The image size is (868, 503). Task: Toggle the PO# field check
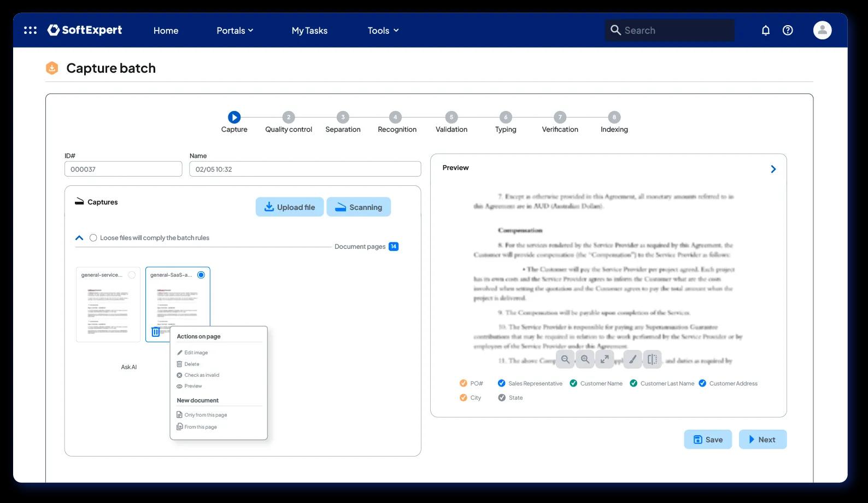click(x=464, y=383)
